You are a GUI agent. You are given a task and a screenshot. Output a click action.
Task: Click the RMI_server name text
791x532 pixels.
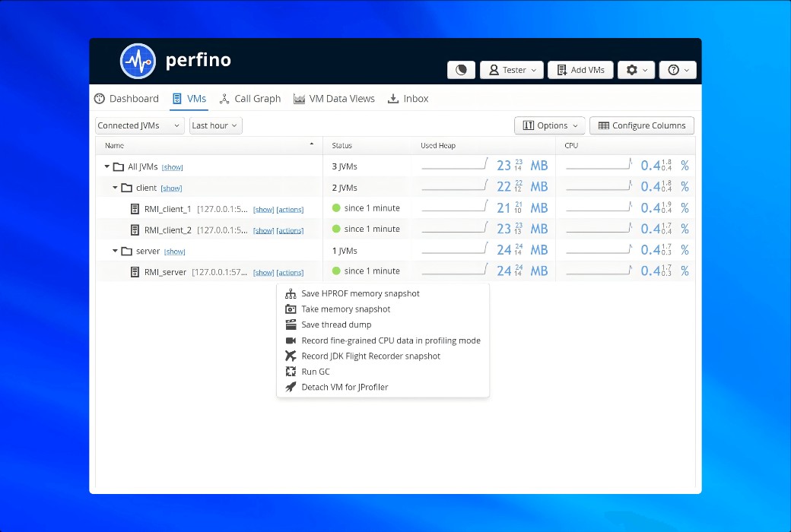[165, 272]
